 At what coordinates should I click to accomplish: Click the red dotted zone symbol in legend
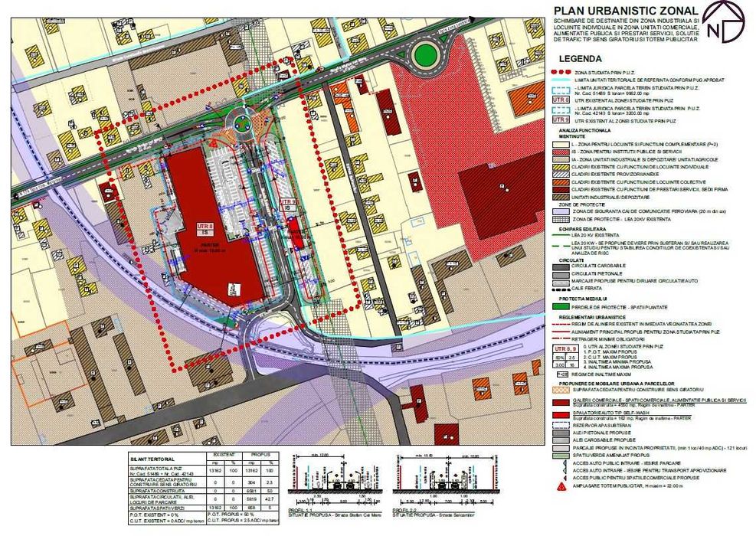pyautogui.click(x=561, y=72)
